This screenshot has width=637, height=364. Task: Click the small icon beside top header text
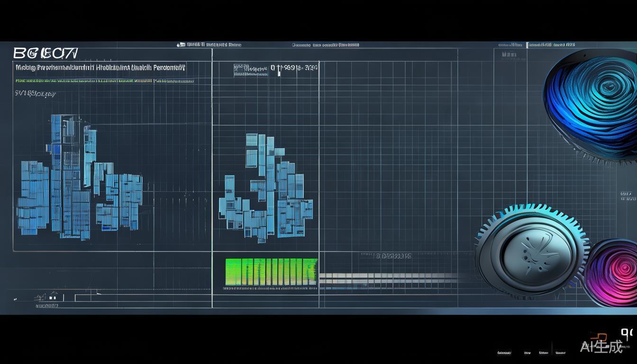pyautogui.click(x=181, y=45)
